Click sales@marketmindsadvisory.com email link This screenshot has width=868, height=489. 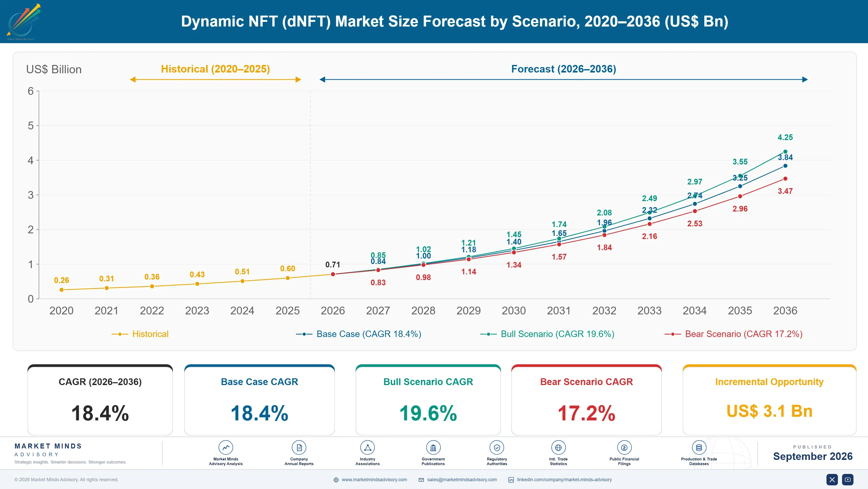[462, 480]
